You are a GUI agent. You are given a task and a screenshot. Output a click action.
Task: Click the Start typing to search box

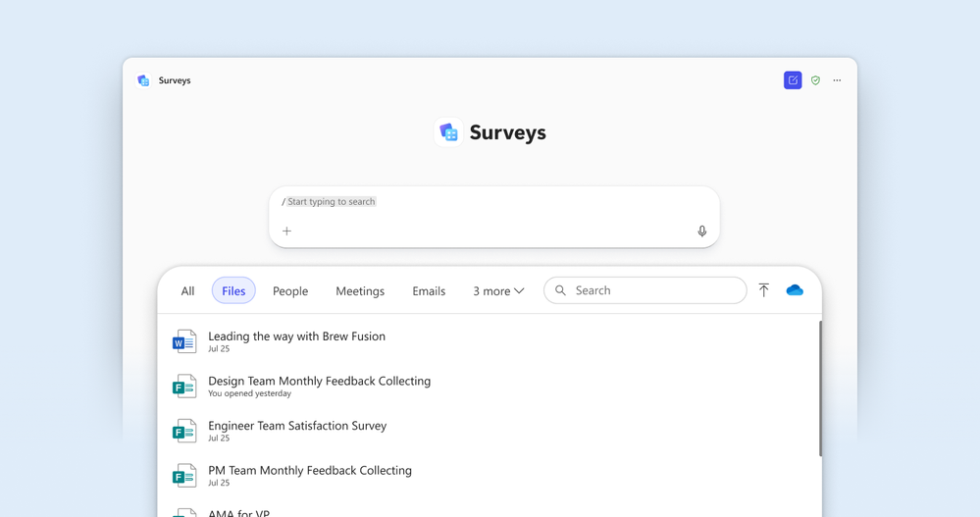pyautogui.click(x=493, y=216)
